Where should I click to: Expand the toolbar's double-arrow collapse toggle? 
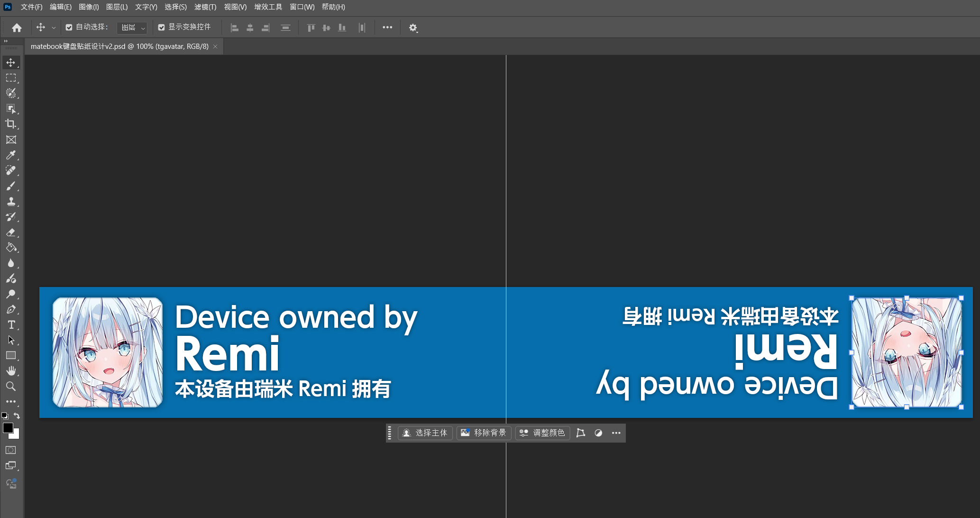click(x=6, y=41)
